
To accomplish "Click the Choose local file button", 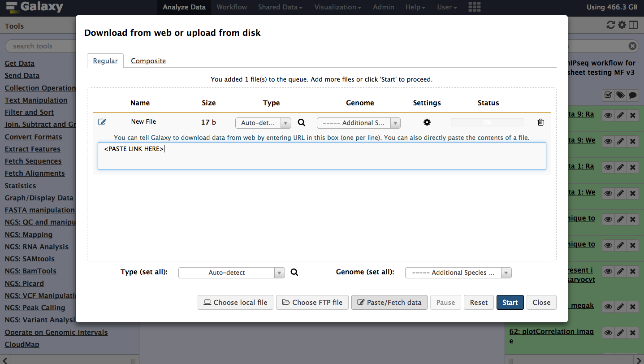I will pos(236,302).
